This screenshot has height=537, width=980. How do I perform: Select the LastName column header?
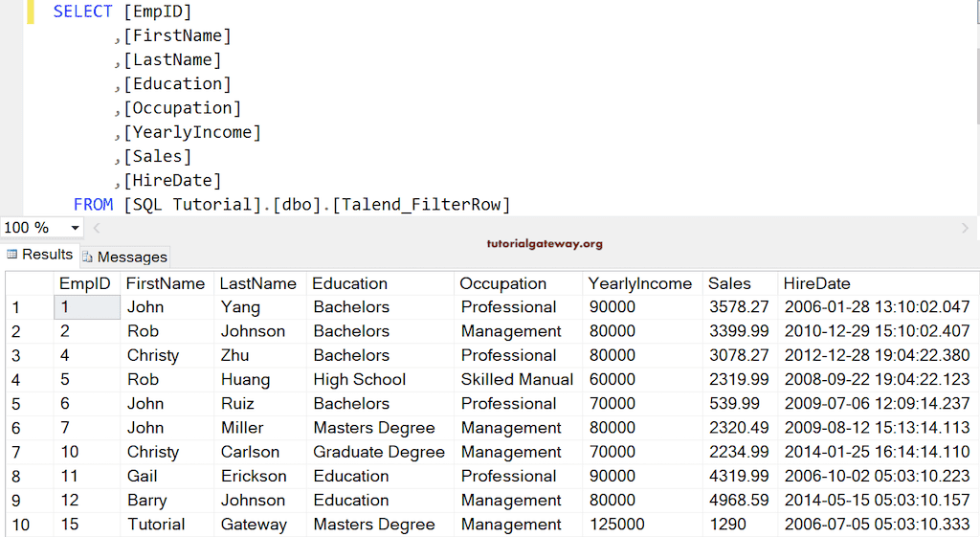tap(260, 283)
